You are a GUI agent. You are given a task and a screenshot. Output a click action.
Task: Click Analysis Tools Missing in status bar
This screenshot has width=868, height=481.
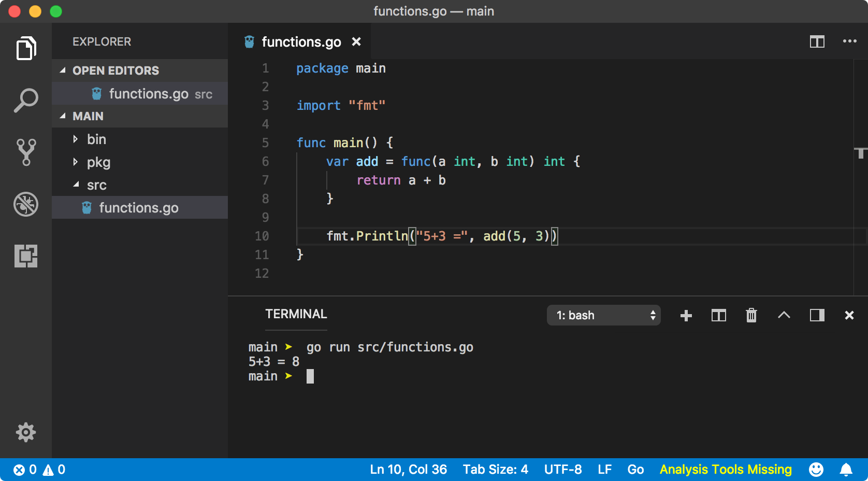click(x=725, y=470)
